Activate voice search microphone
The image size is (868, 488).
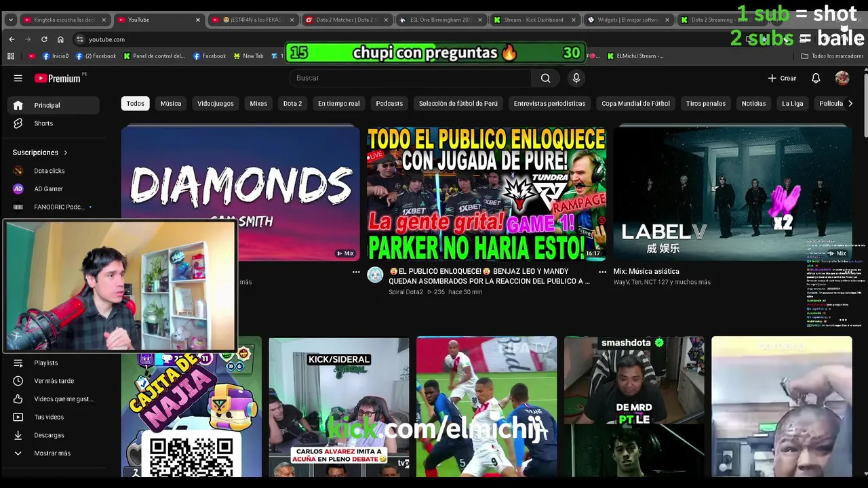pyautogui.click(x=576, y=78)
